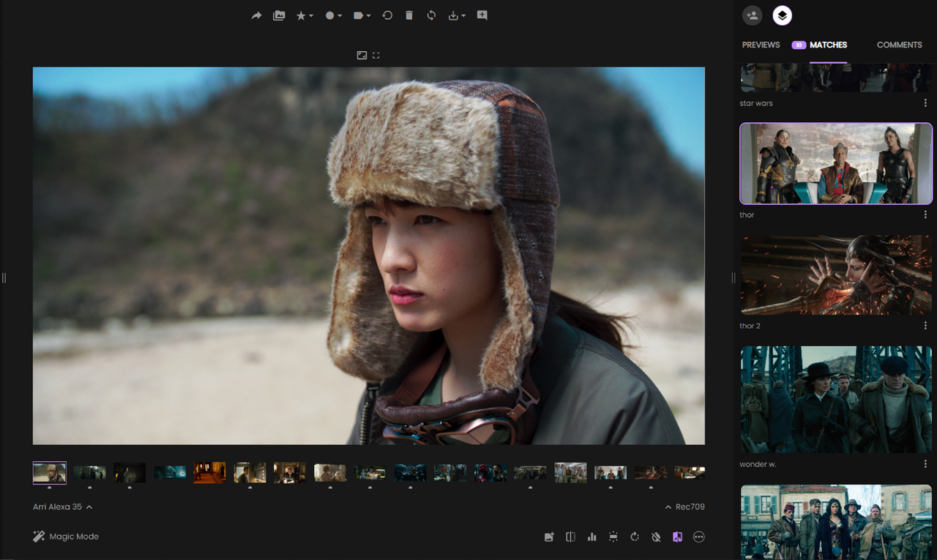
Task: Open the tag label dropdown
Action: 362,15
